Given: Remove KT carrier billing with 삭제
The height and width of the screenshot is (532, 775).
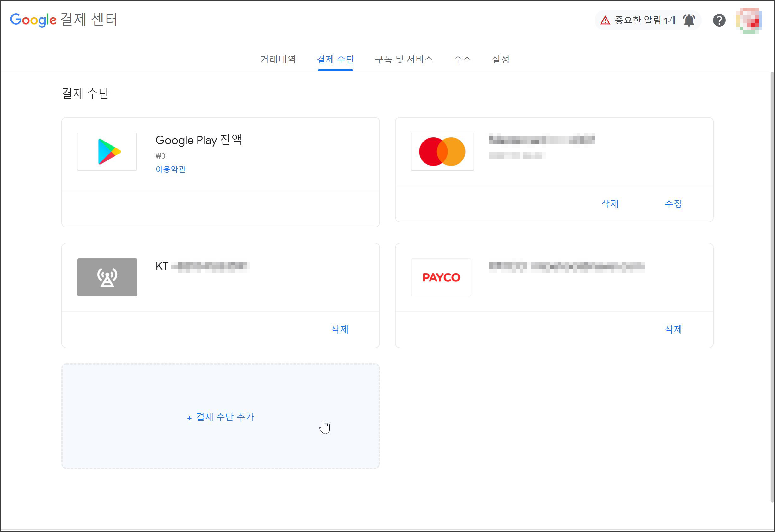Looking at the screenshot, I should 339,329.
